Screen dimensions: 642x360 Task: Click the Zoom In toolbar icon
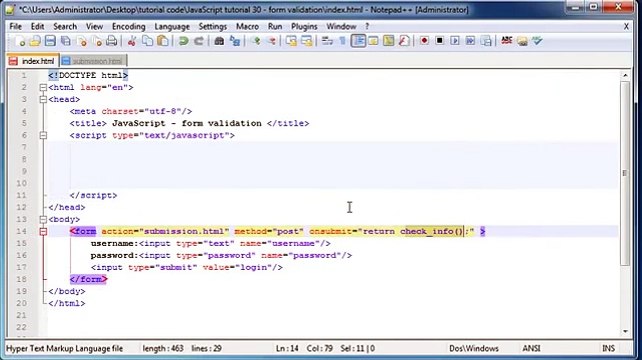(x=256, y=41)
